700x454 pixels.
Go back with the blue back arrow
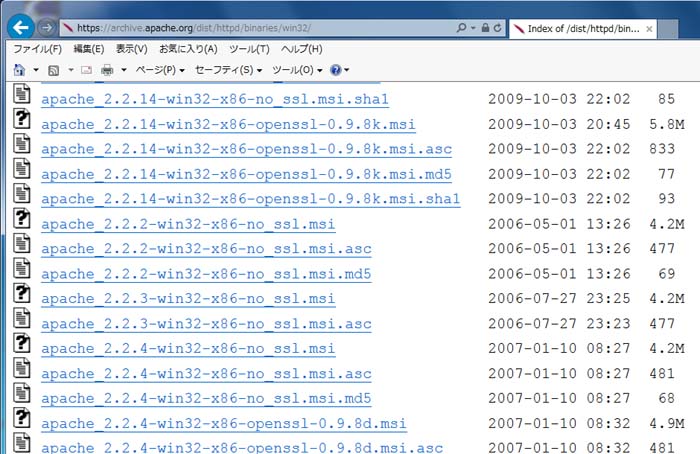click(x=21, y=28)
